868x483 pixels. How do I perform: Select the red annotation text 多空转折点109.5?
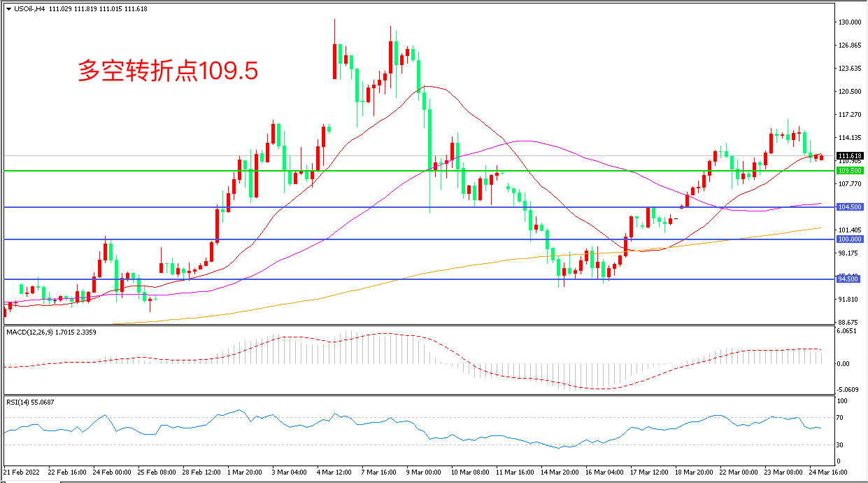tap(168, 71)
